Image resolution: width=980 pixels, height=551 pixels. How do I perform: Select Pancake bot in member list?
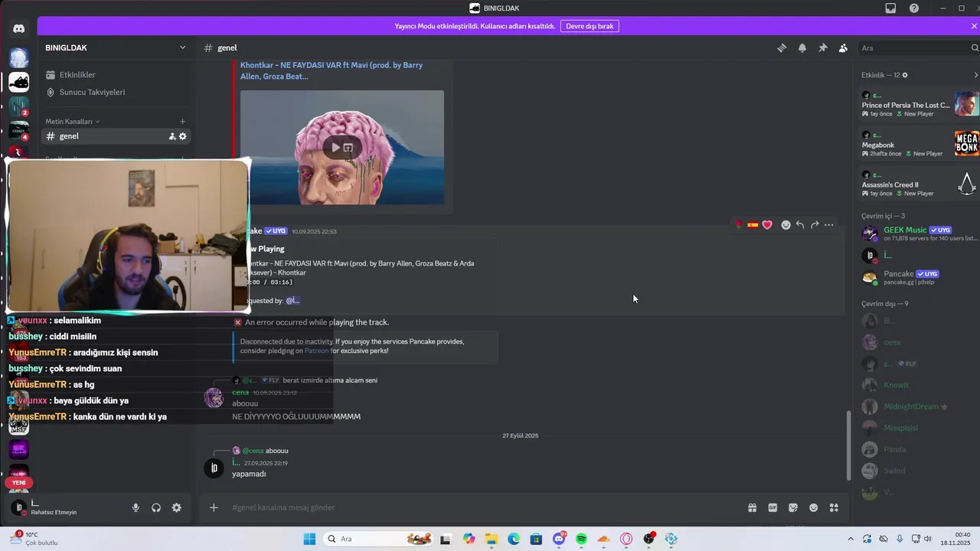click(919, 277)
